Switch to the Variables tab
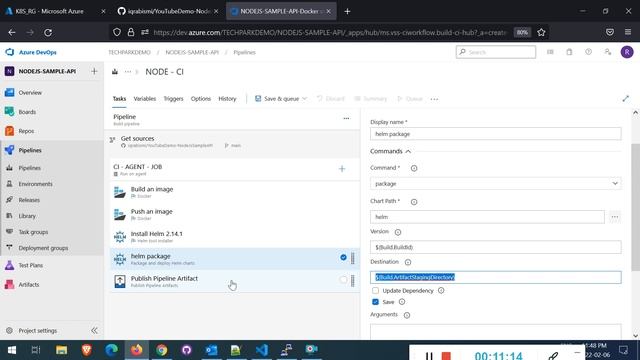Image resolution: width=640 pixels, height=360 pixels. click(144, 99)
